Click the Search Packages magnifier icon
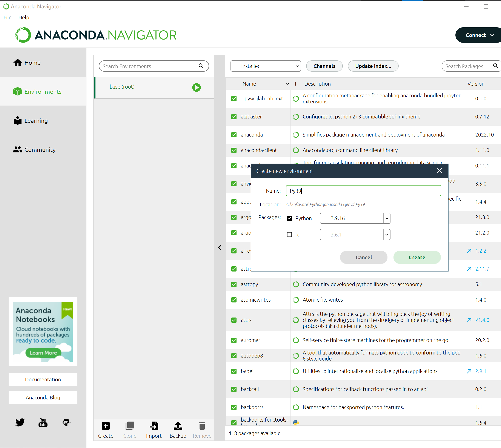 point(495,66)
